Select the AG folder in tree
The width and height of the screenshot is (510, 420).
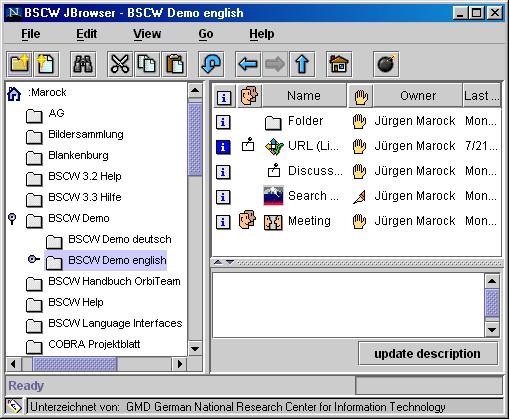[56, 113]
